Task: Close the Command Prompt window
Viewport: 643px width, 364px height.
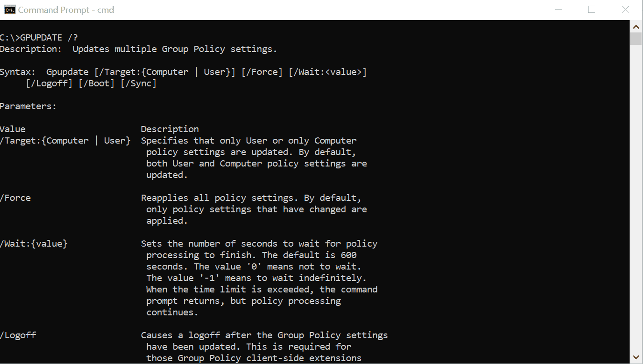Action: coord(625,10)
